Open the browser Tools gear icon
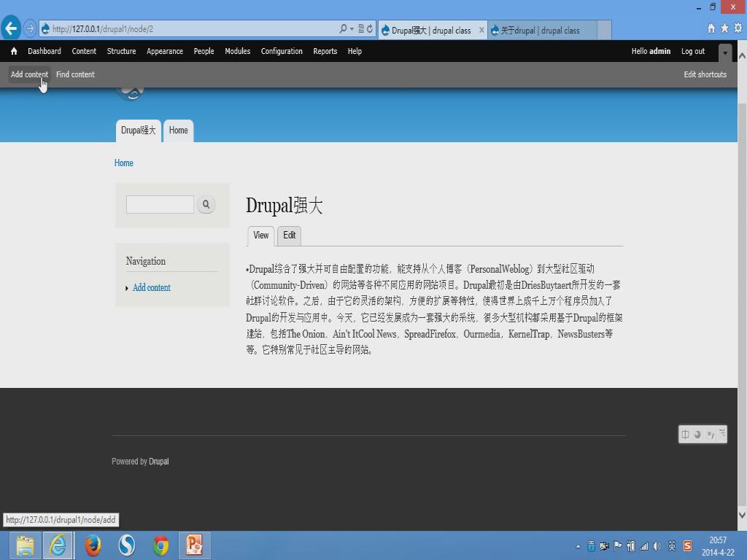The width and height of the screenshot is (747, 560). pos(738,28)
